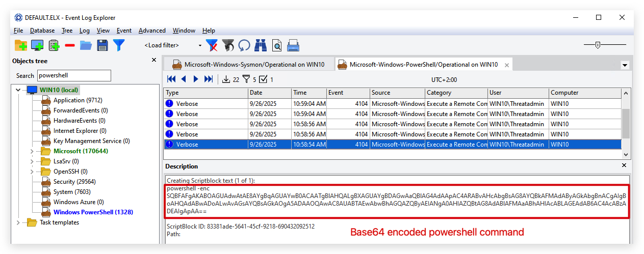Click the funnel counter showing 5

[249, 79]
